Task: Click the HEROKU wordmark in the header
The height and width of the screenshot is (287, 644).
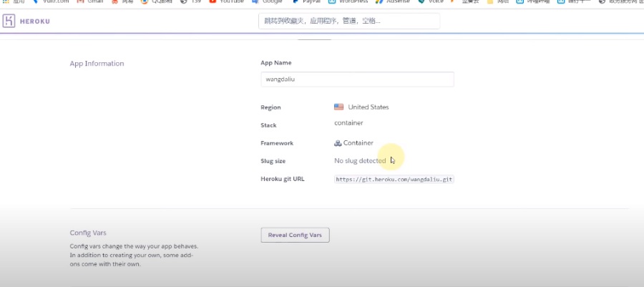Action: click(35, 21)
